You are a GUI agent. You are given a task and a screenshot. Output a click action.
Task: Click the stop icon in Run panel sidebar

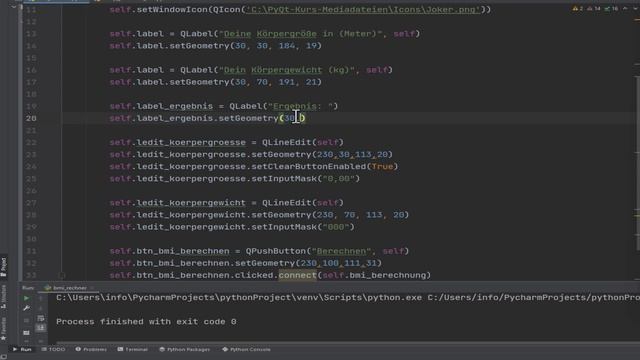tap(27, 320)
